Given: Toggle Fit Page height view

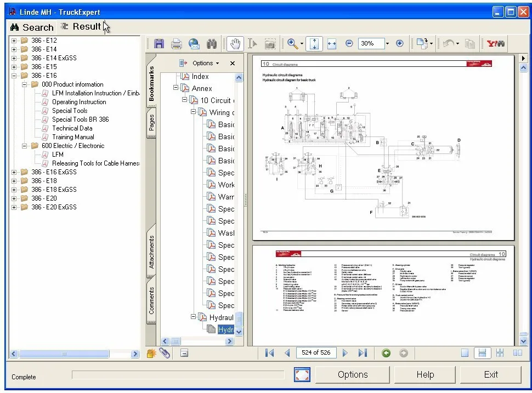Looking at the screenshot, I should click(314, 43).
